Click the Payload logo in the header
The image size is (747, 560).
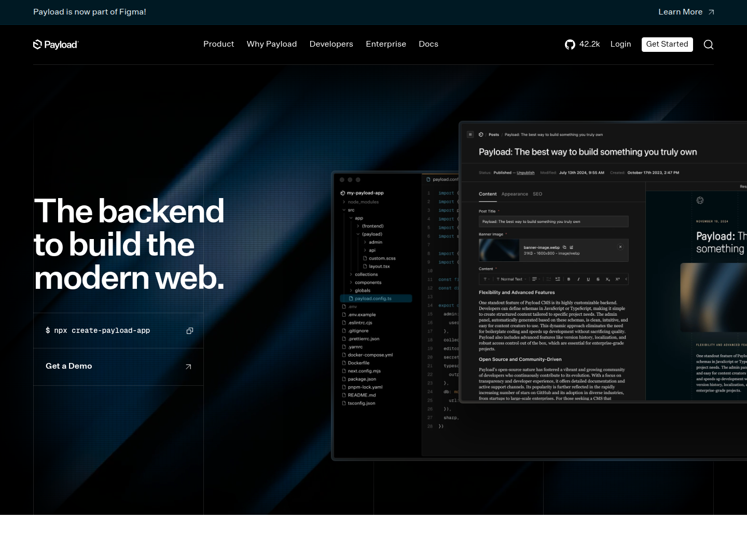coord(56,45)
